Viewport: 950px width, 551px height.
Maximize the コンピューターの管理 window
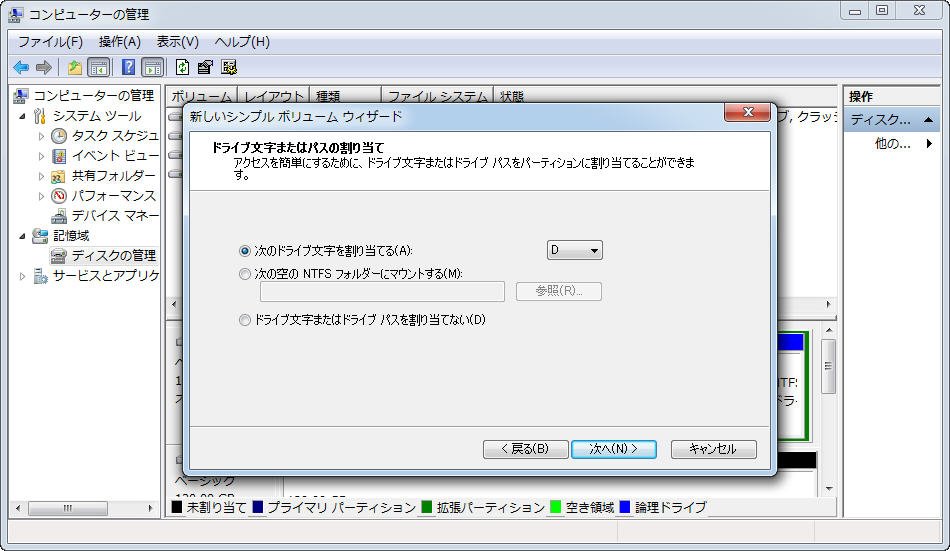[x=882, y=11]
